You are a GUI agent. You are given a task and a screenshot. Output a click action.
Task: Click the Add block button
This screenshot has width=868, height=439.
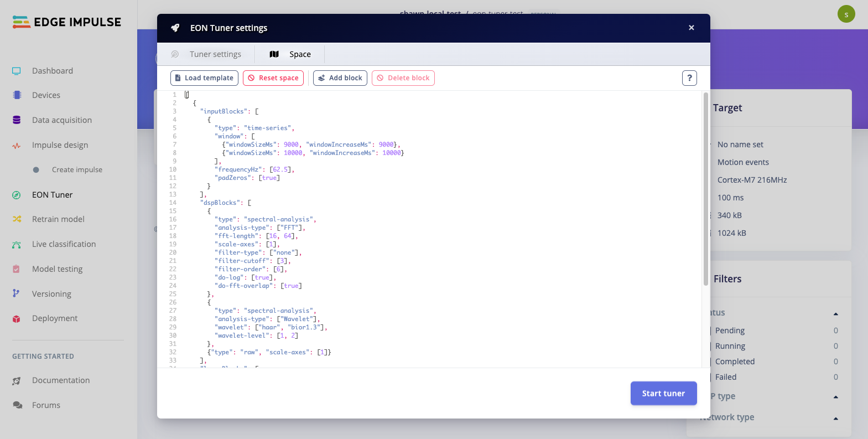click(x=340, y=78)
